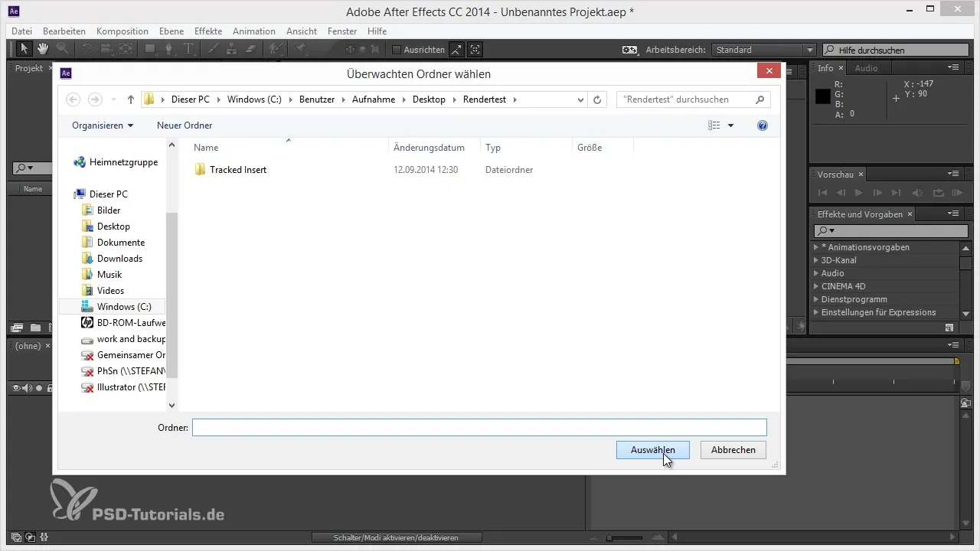
Task: Select the Eraser tool
Action: click(249, 49)
